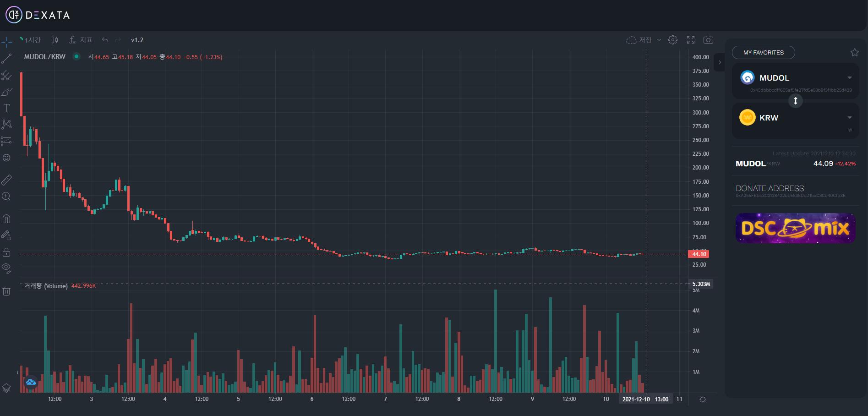Viewport: 868px width, 416px height.
Task: Enter fullscreen mode
Action: [691, 40]
